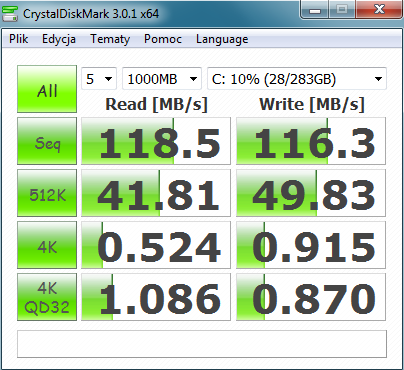This screenshot has width=404, height=370.
Task: Open the Pomoc menu
Action: pos(163,39)
